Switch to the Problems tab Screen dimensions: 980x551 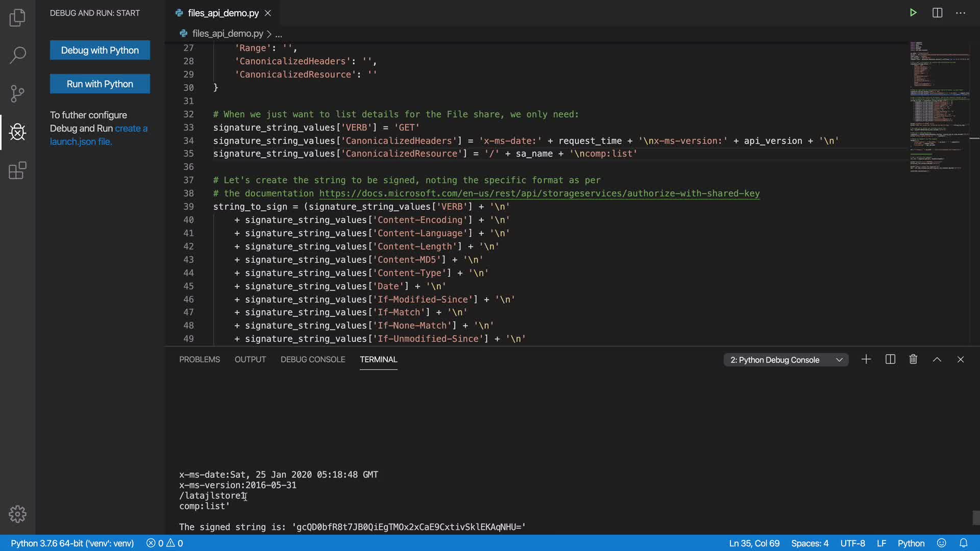pos(199,360)
